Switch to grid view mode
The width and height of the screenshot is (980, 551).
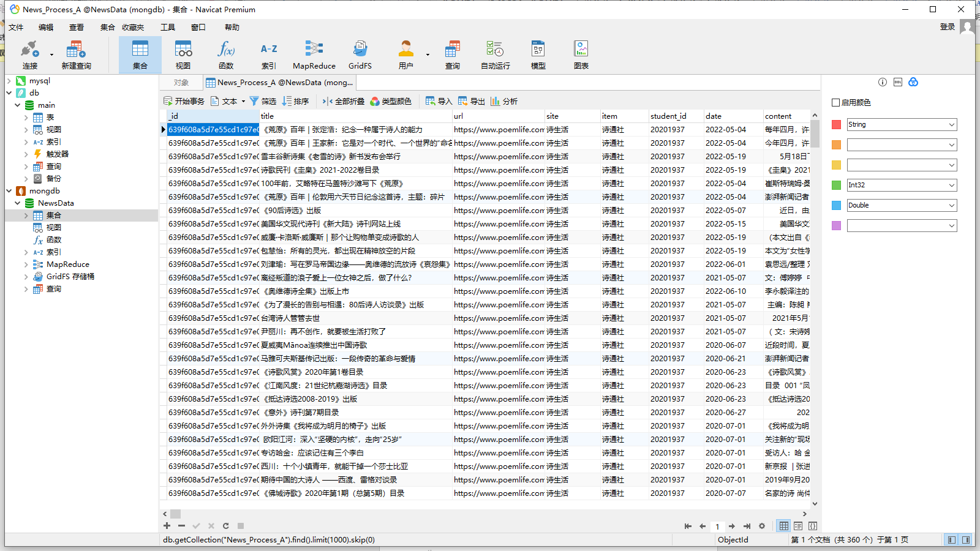click(x=784, y=526)
